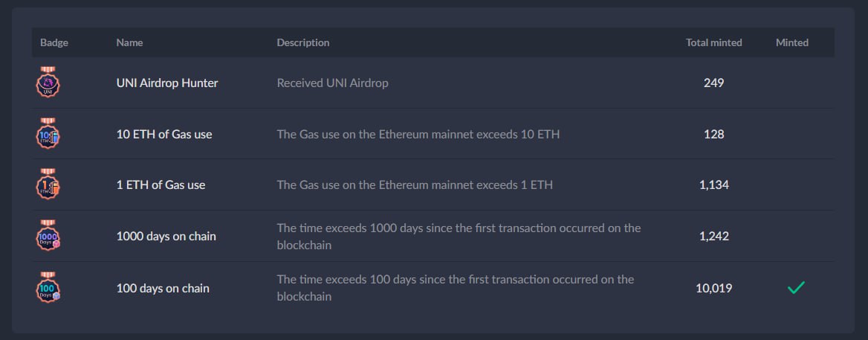Open the 1000 days on chain name
Image resolution: width=868 pixels, height=340 pixels.
[166, 237]
